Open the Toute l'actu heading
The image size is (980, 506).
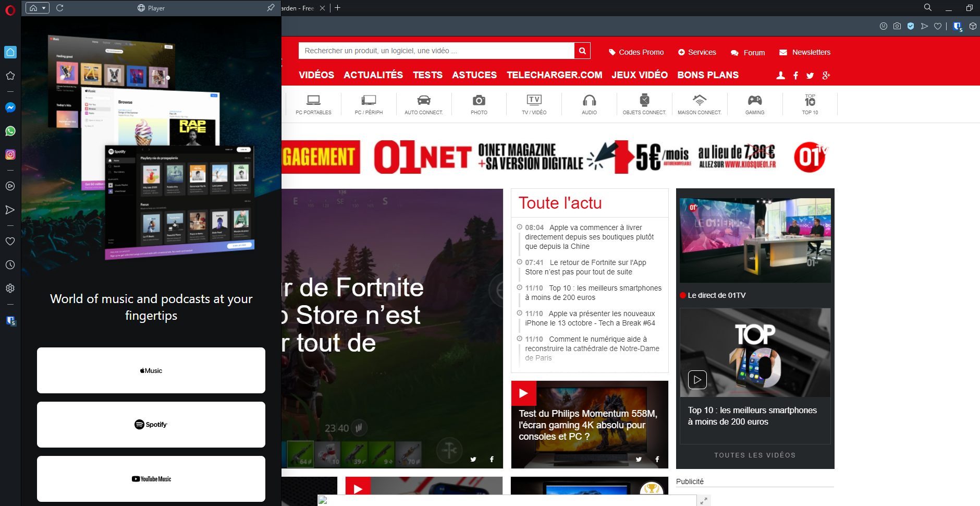(560, 203)
